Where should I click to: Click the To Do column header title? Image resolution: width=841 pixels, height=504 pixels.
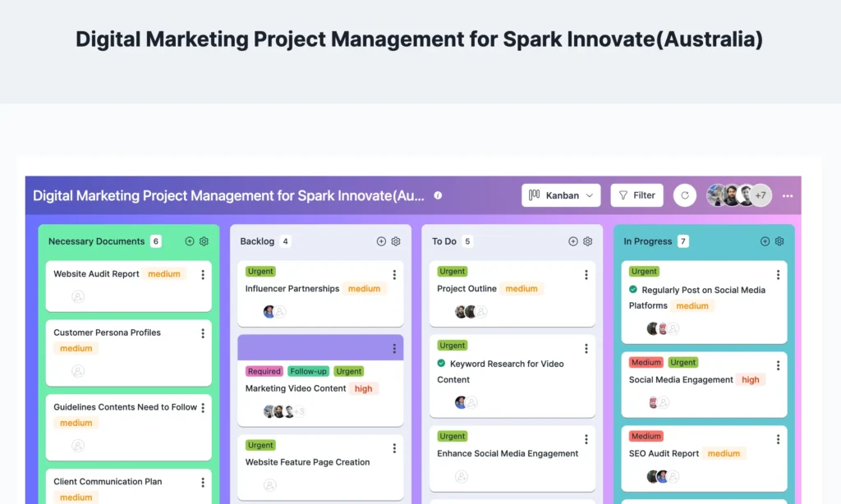coord(444,241)
